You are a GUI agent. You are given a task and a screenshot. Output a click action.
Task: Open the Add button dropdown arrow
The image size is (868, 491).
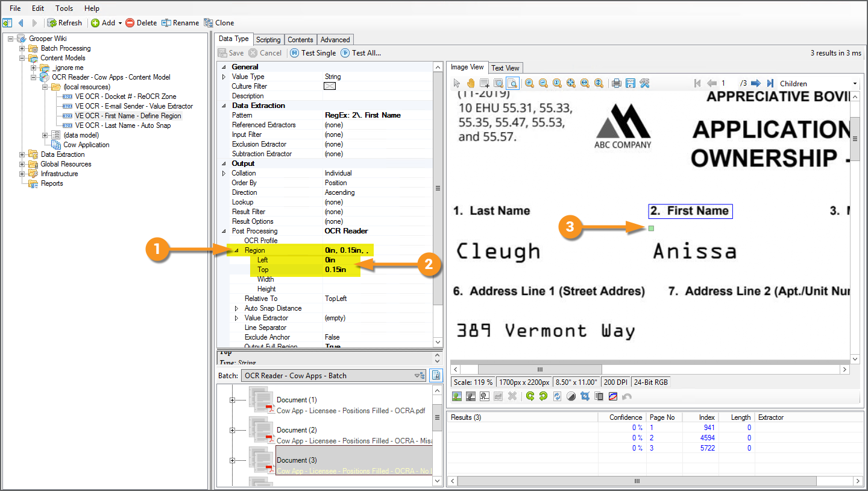click(120, 23)
